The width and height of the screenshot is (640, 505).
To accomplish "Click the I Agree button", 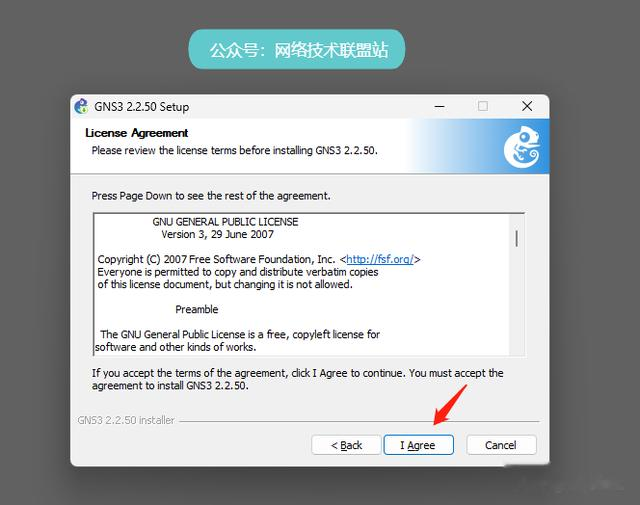I will tap(418, 445).
